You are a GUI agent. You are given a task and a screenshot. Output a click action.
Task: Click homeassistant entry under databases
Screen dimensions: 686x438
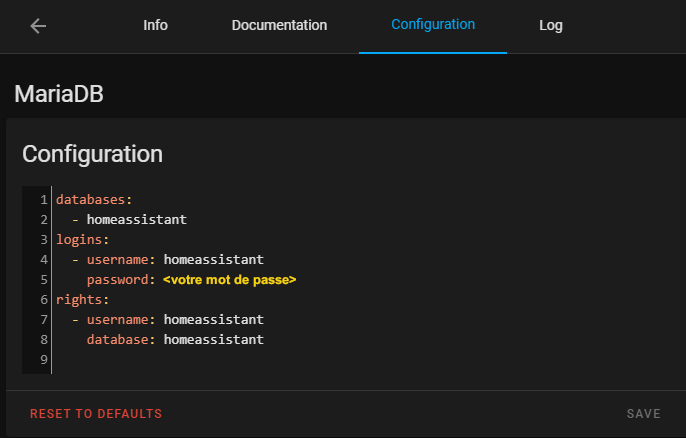(136, 219)
